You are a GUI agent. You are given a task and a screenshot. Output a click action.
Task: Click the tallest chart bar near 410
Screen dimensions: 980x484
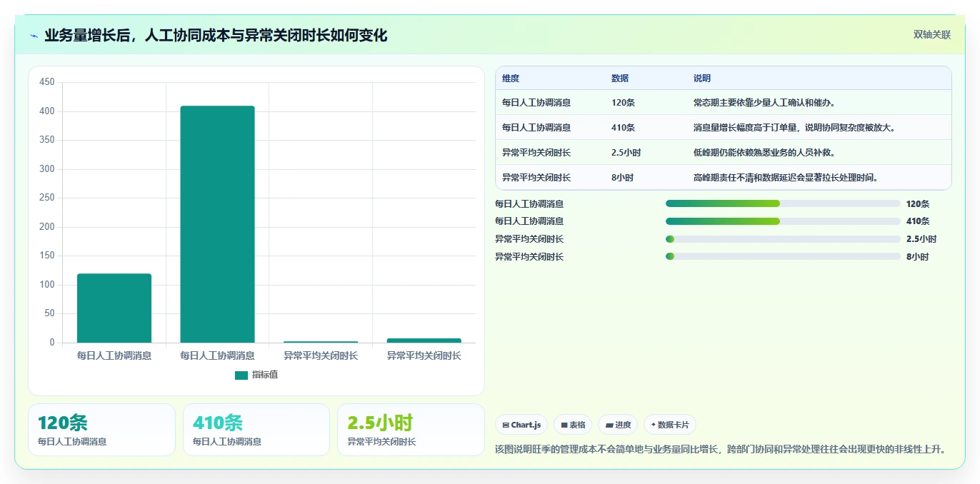tap(217, 224)
